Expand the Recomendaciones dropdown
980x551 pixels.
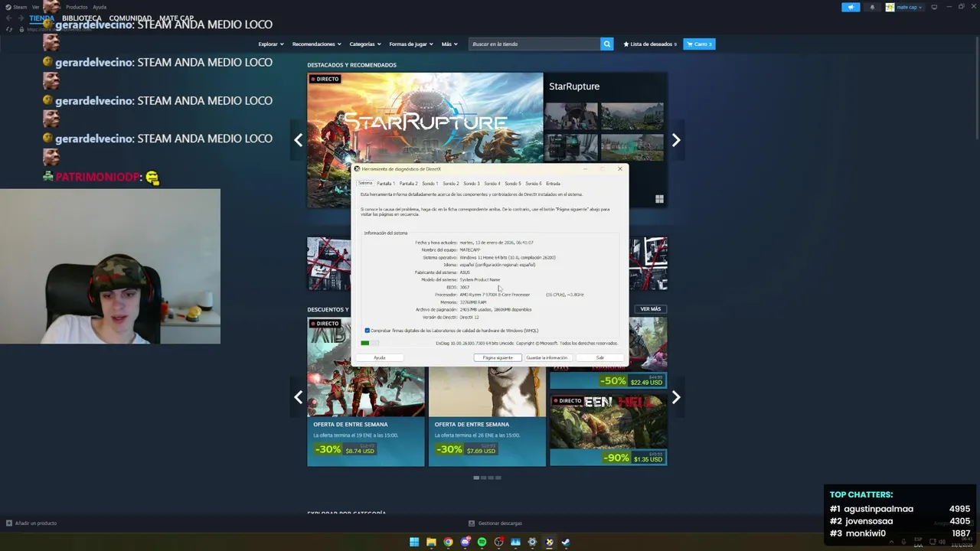click(317, 44)
